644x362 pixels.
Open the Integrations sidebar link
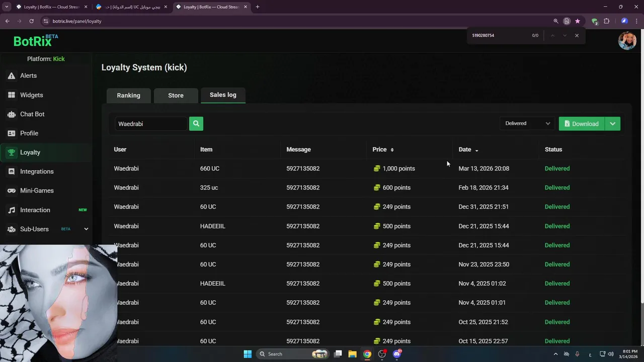click(x=37, y=171)
